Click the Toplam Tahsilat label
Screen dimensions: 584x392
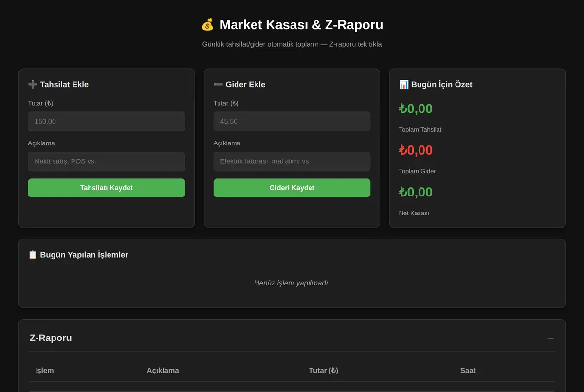tap(420, 130)
